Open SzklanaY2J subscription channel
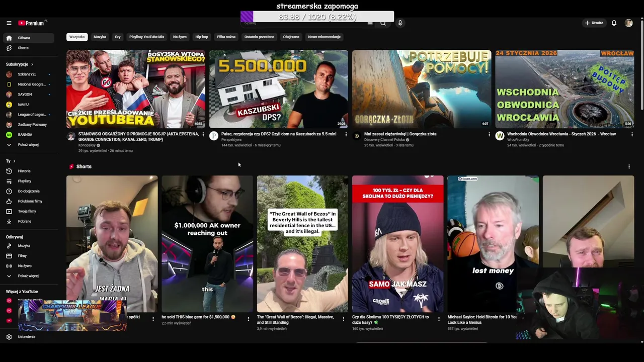644x362 pixels. (x=29, y=74)
